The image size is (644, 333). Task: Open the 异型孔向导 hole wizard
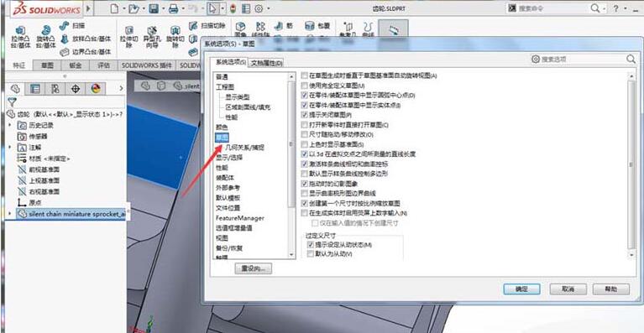pyautogui.click(x=152, y=37)
